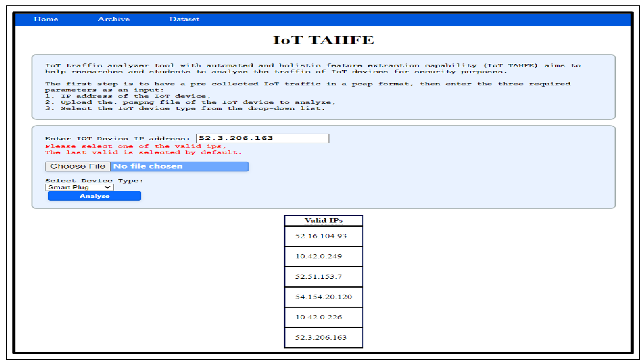
Task: Go to the Archive page
Action: point(113,19)
